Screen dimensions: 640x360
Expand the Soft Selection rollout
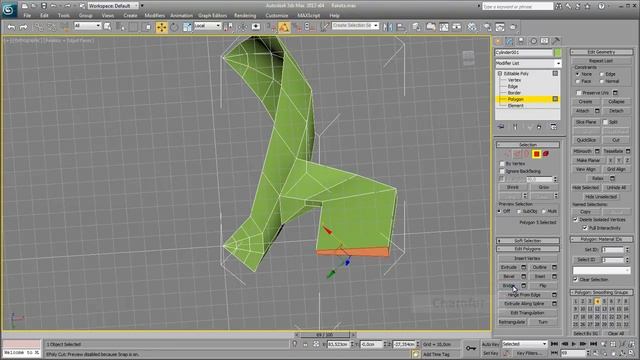(x=528, y=240)
